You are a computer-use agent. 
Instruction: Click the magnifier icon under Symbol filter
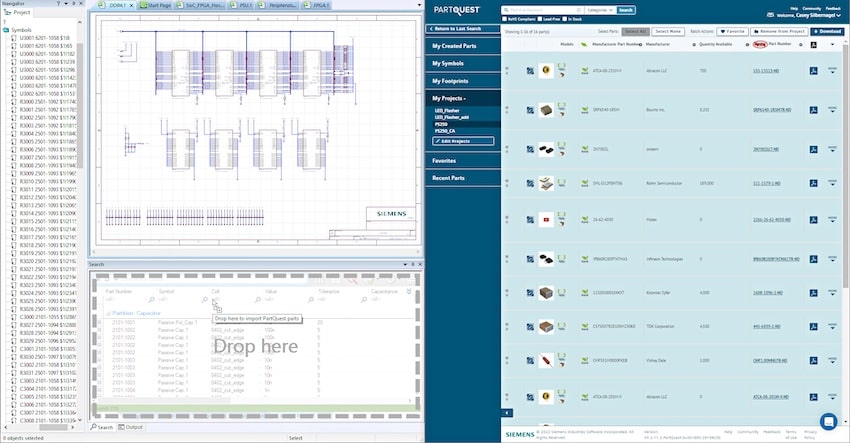[x=204, y=299]
